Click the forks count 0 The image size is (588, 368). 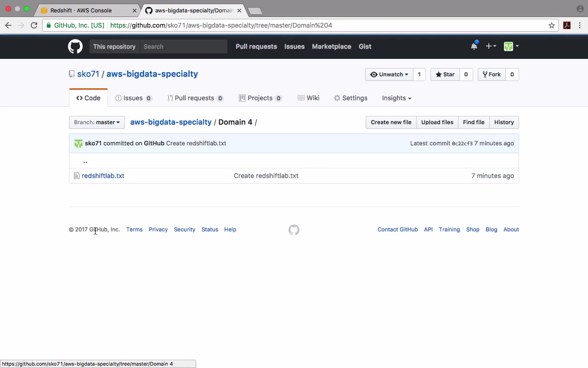click(x=512, y=75)
